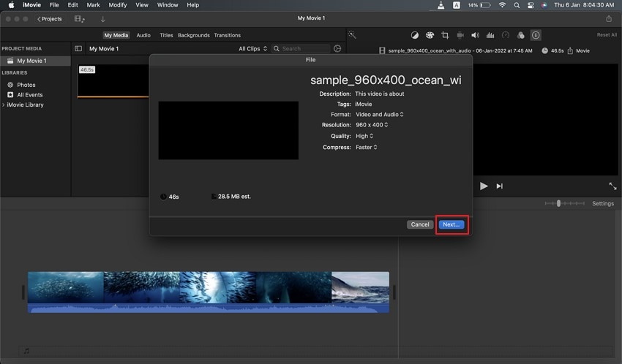This screenshot has width=622, height=364.
Task: Select the cropping tool
Action: (445, 35)
